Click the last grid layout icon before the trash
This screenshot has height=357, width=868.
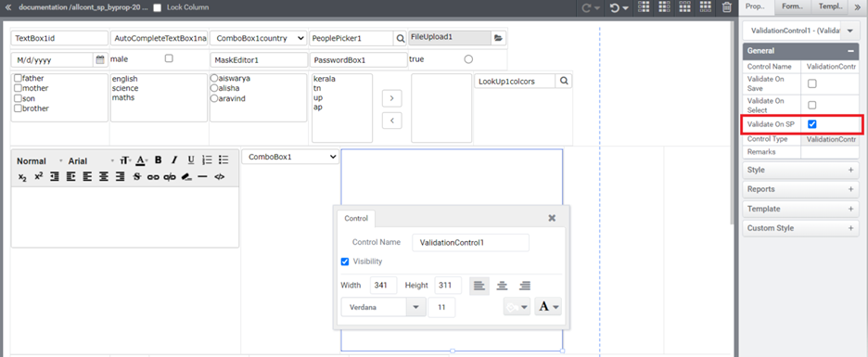pos(705,6)
